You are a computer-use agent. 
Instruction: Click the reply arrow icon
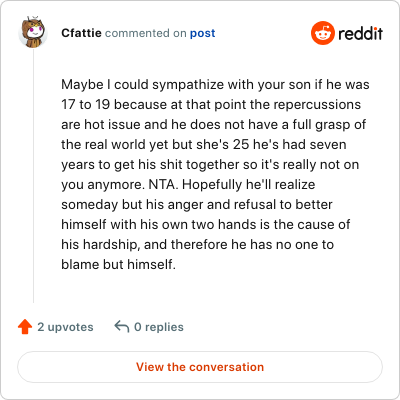(122, 326)
